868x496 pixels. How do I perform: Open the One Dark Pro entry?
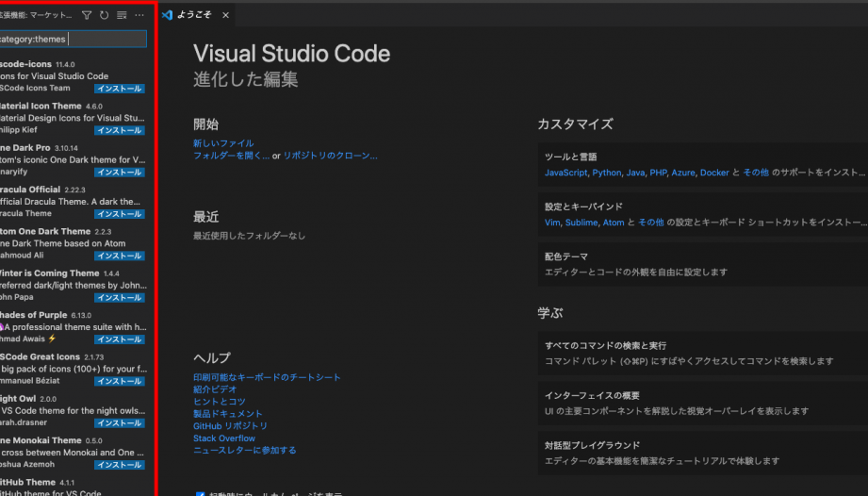[74, 159]
